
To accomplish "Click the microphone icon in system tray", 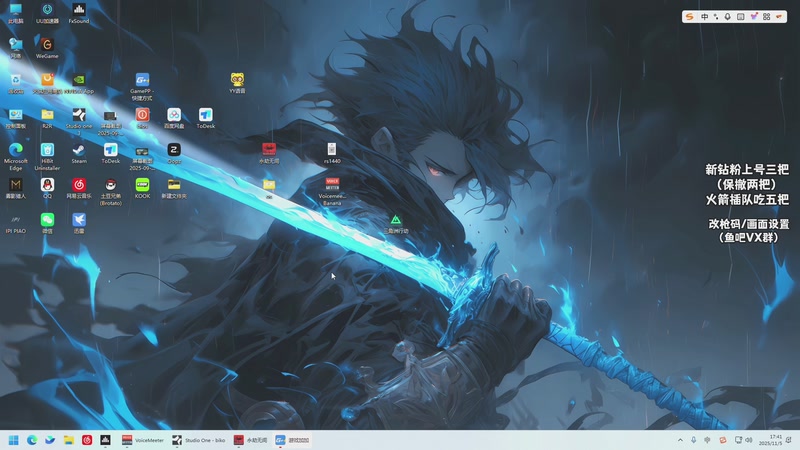I will tap(693, 440).
